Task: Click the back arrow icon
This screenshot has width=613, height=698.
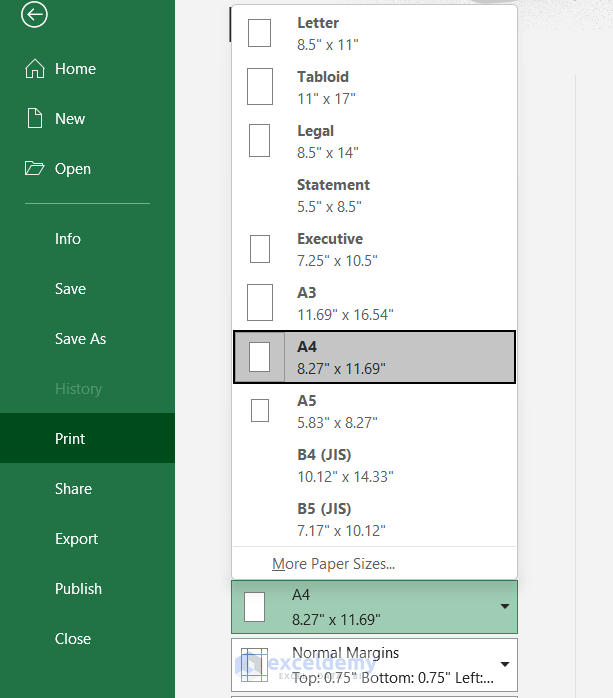Action: [35, 14]
